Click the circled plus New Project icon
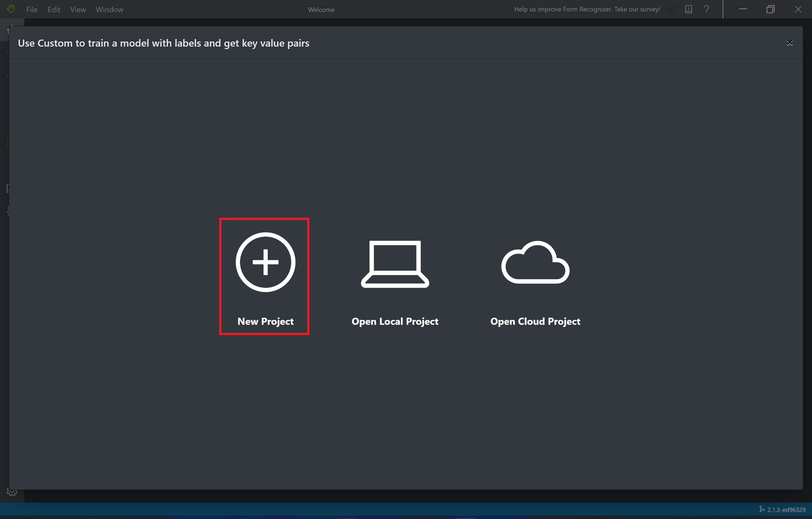Viewport: 812px width, 519px height. 265,262
